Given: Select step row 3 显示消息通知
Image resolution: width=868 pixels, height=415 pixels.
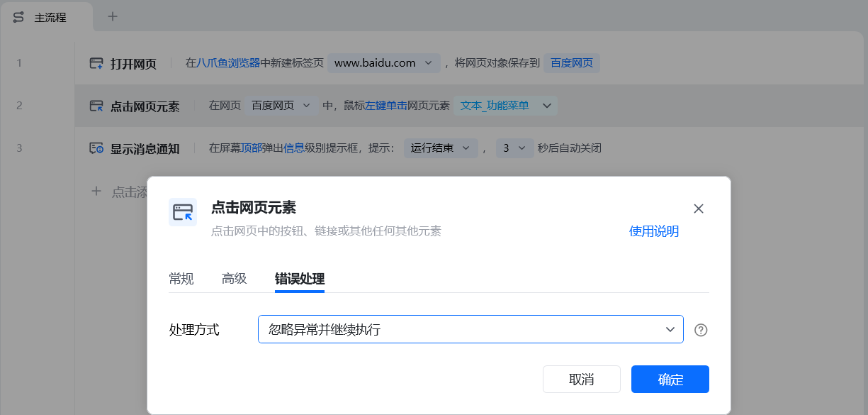Looking at the screenshot, I should coord(469,148).
